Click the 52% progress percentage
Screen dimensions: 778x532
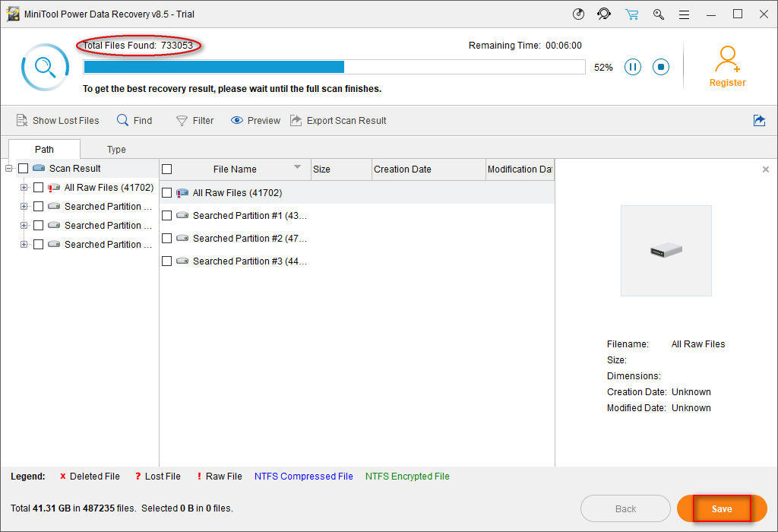coord(603,68)
